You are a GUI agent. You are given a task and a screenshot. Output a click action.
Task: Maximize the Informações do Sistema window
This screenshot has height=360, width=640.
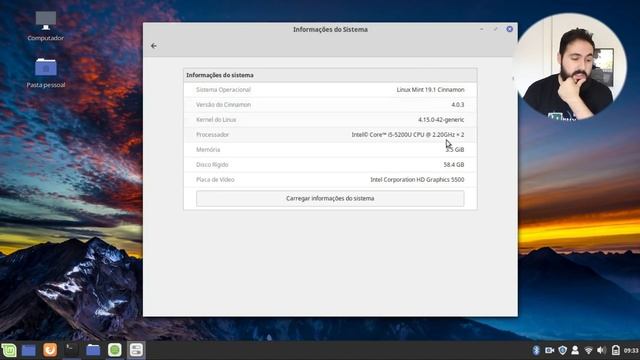coord(496,29)
